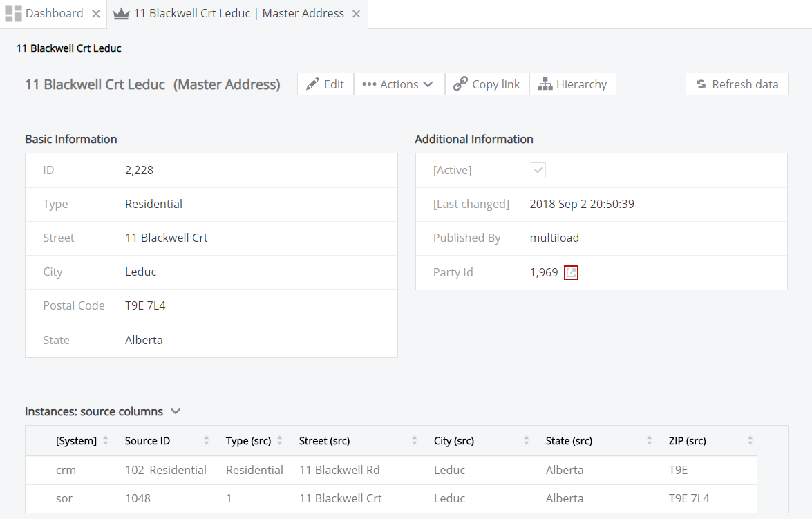Select the 11 Blackwell Crt Leduc tab

coord(238,14)
